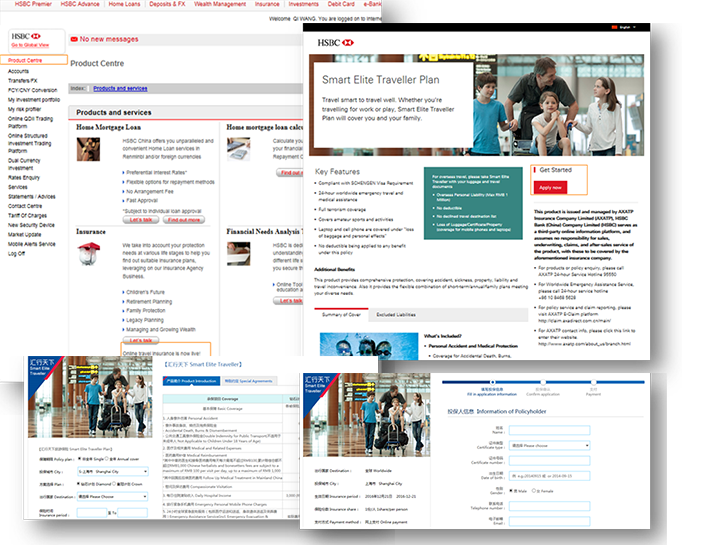Screen dimensions: 726x545
Task: Open Mobile Alerts Service in the sidebar
Action: point(31,244)
